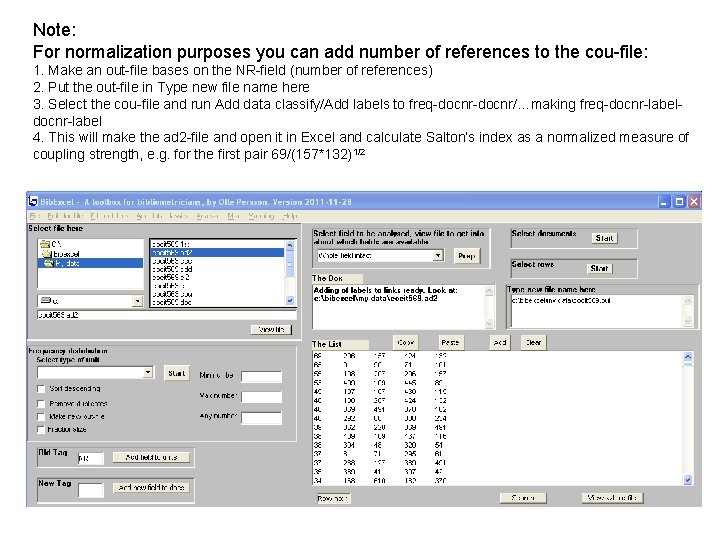Click Start beside Select rows

[x=599, y=268]
